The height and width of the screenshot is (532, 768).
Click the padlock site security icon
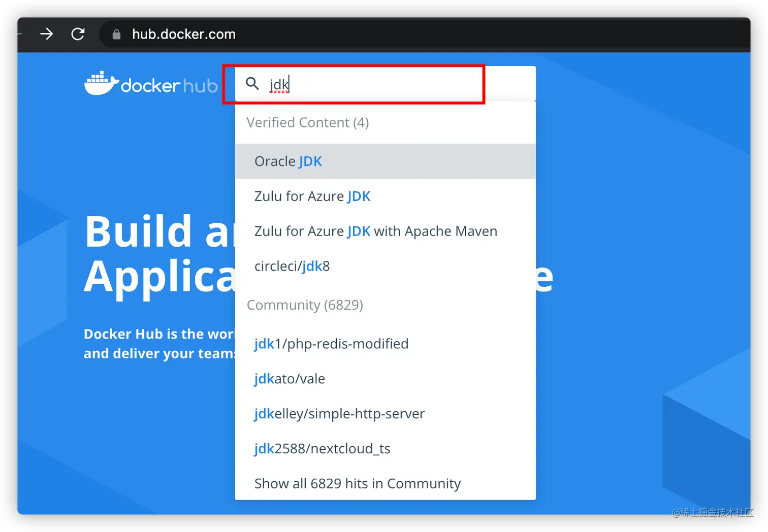click(x=116, y=35)
